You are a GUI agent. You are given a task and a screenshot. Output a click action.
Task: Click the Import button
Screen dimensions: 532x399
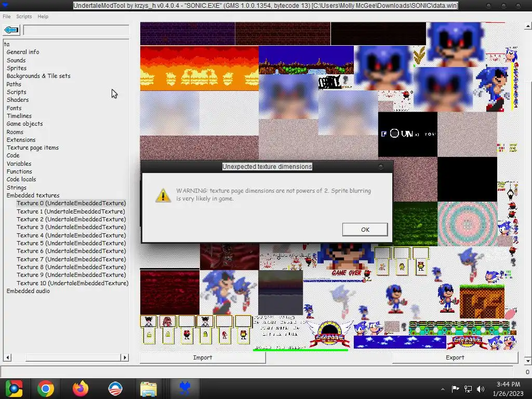pyautogui.click(x=203, y=357)
